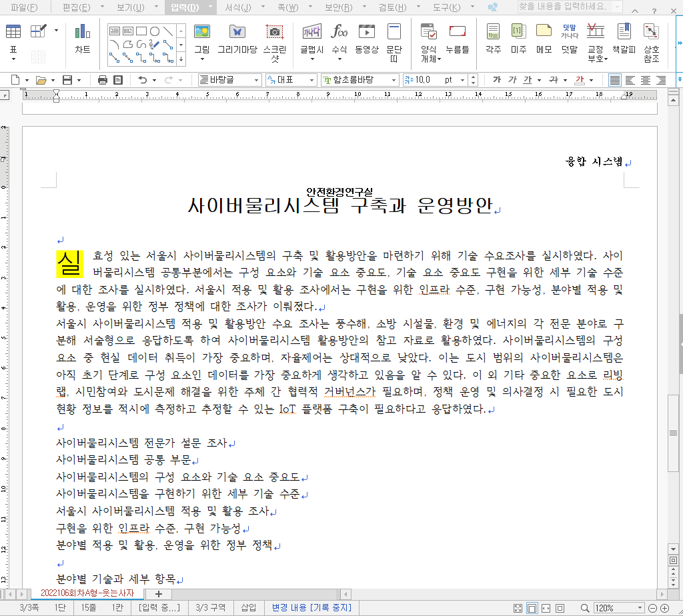Create a new document icon
This screenshot has width=683, height=616.
[x=15, y=79]
